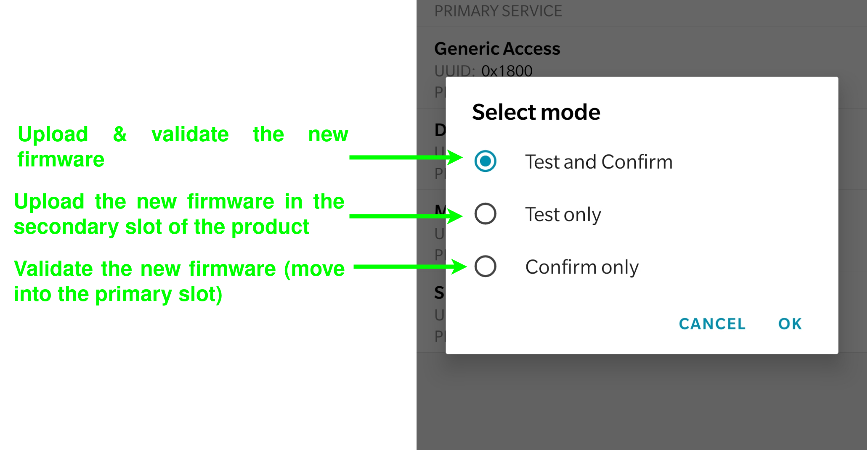The image size is (868, 451).
Task: Click the green arrow pointing to Test and Confirm
Action: [x=405, y=157]
